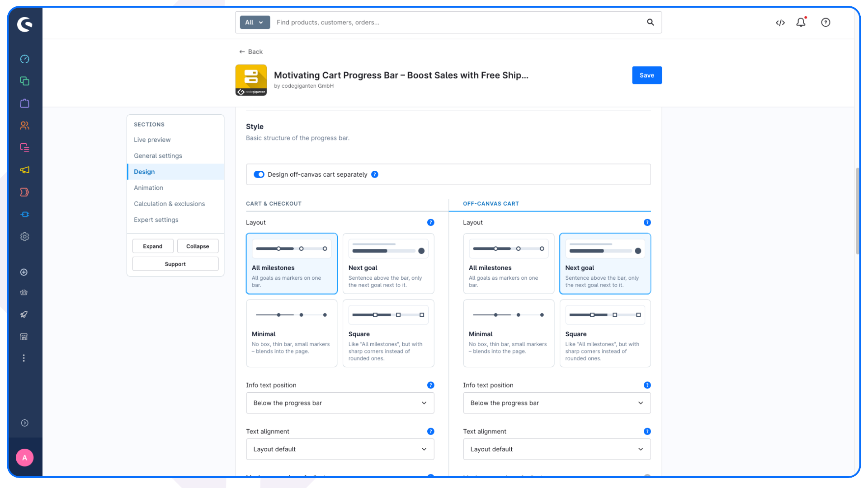Open the Customers icon in sidebar
This screenshot has height=488, width=868.
click(25, 126)
